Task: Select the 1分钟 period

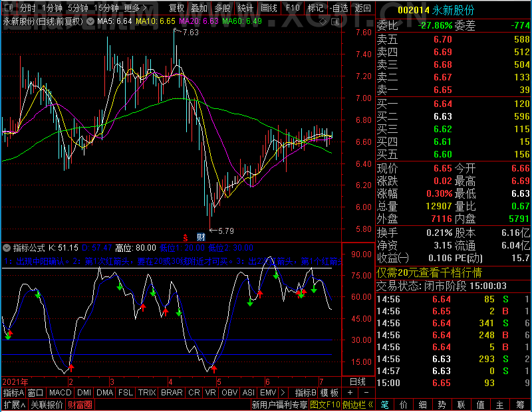Action: (53, 8)
